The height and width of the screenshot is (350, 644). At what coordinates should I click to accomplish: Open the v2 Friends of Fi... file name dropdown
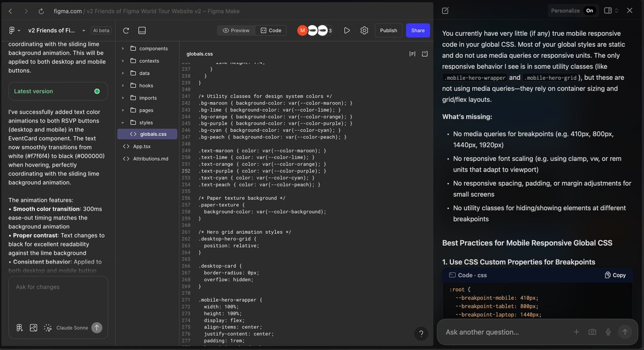(56, 31)
